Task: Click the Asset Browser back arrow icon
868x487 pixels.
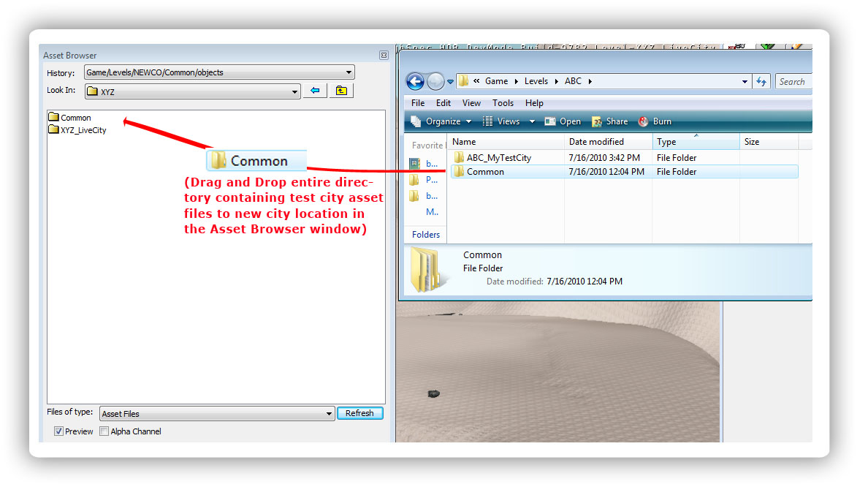Action: [315, 91]
